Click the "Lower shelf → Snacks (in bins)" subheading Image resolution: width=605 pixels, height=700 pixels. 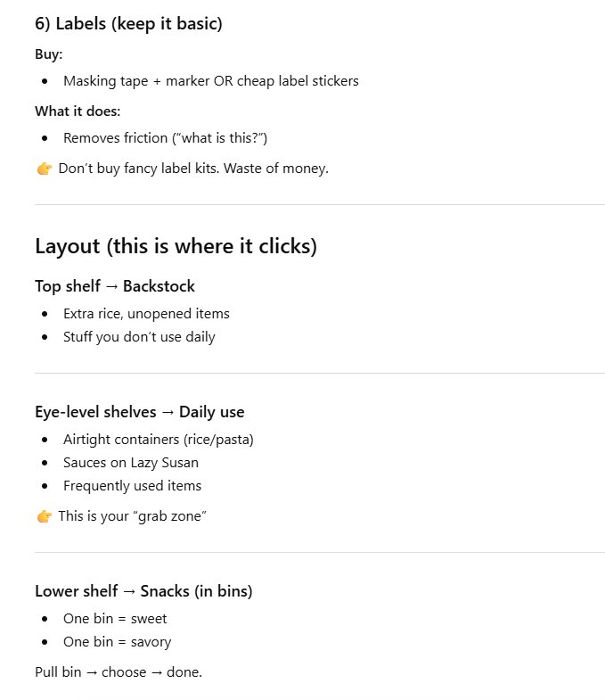click(x=143, y=591)
